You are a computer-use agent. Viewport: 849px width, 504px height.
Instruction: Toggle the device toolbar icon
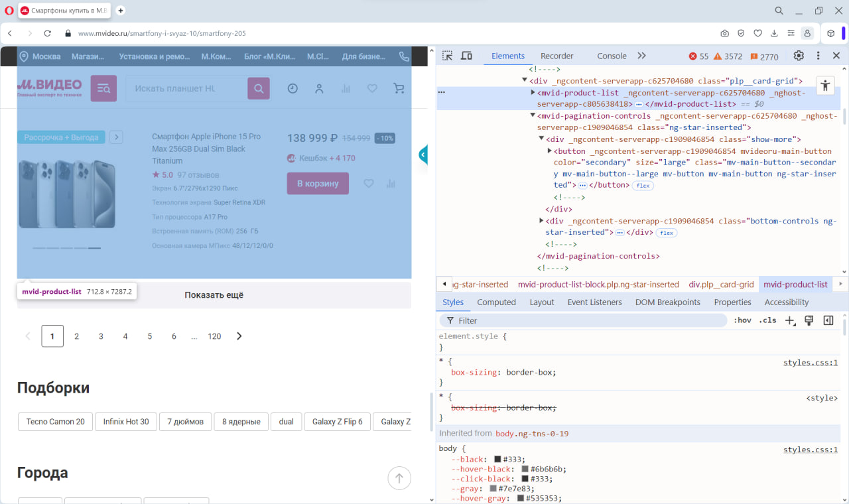466,56
